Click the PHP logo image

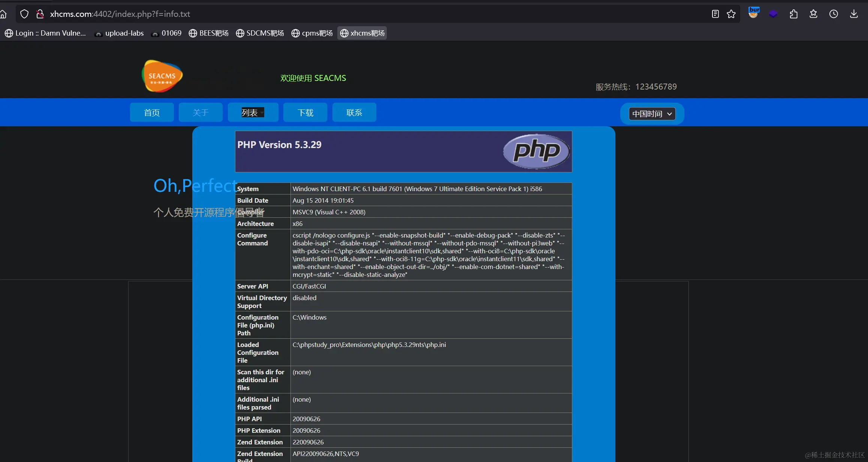click(536, 151)
